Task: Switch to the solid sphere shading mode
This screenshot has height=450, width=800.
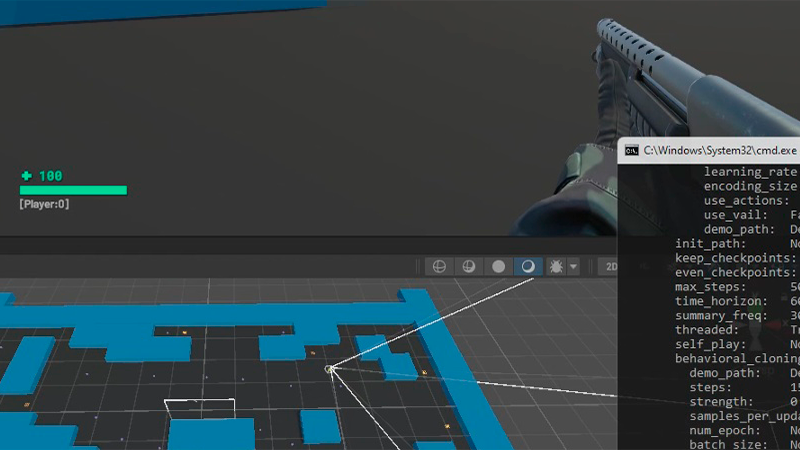Action: click(497, 267)
